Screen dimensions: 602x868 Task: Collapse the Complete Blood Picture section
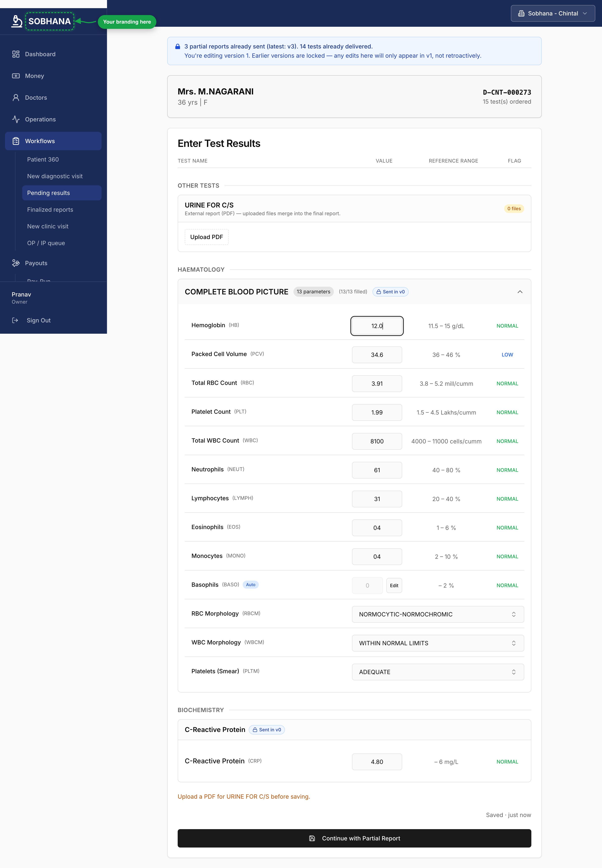coord(520,292)
